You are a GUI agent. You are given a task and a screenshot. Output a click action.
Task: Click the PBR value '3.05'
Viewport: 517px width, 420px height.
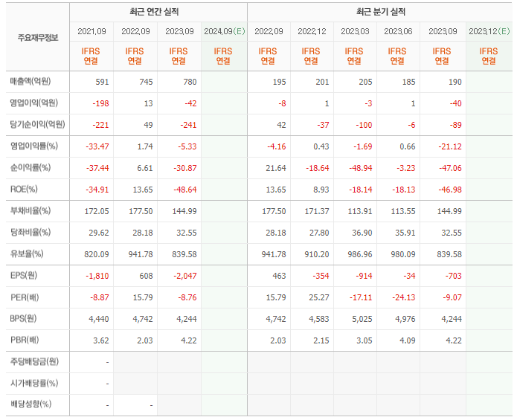(365, 340)
